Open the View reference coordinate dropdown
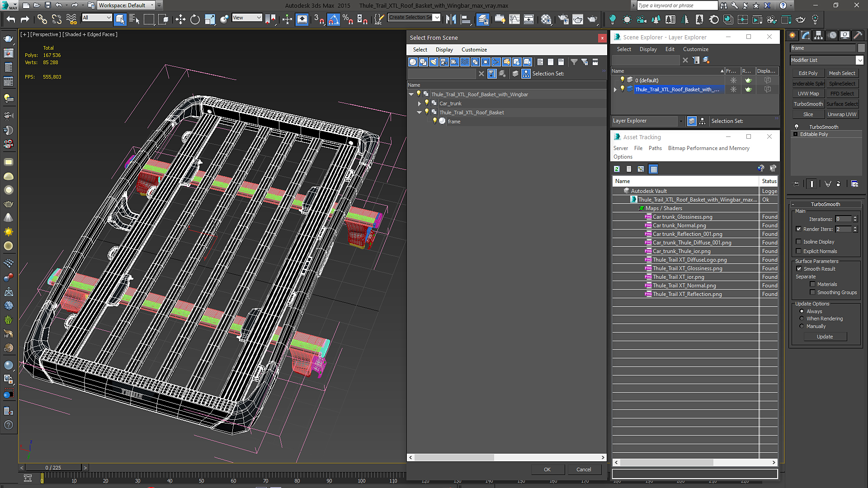 click(x=247, y=18)
